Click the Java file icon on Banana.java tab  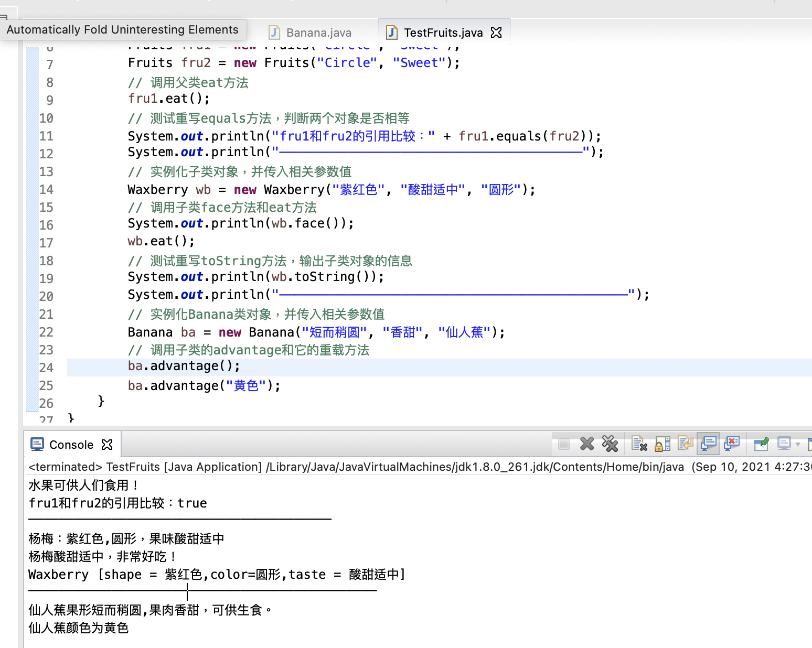[x=274, y=33]
